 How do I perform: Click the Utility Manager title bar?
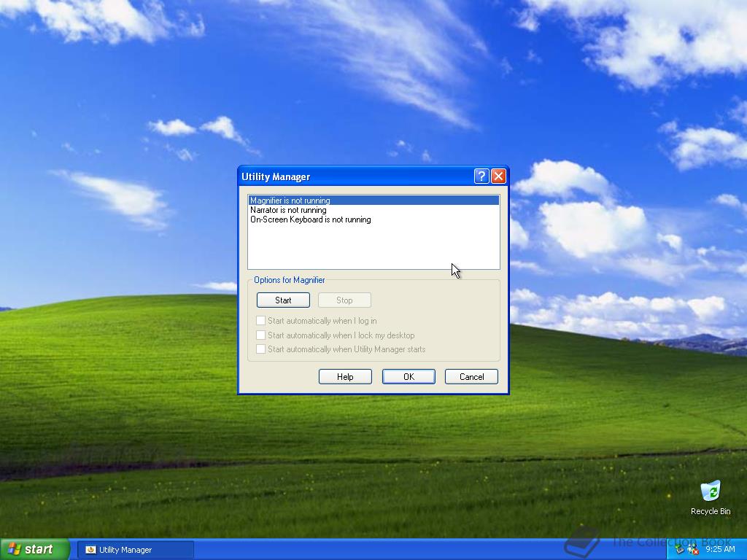coord(355,176)
